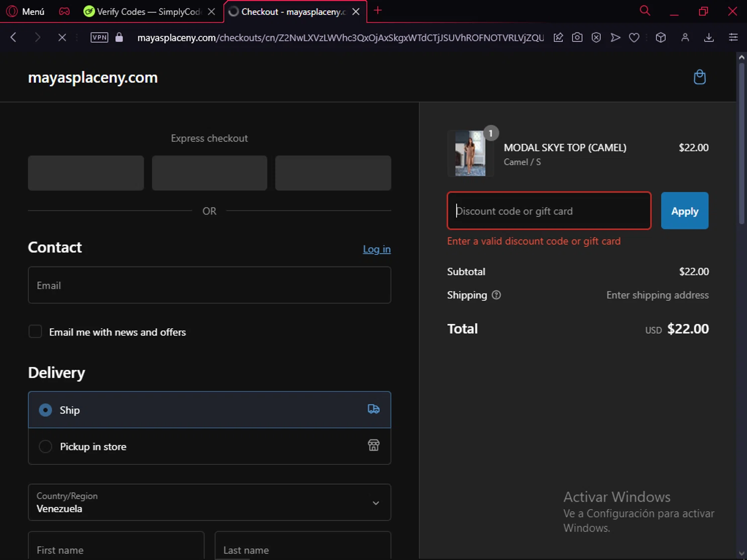Screen dimensions: 747x560
Task: Click the heart bookmark icon
Action: [x=634, y=37]
